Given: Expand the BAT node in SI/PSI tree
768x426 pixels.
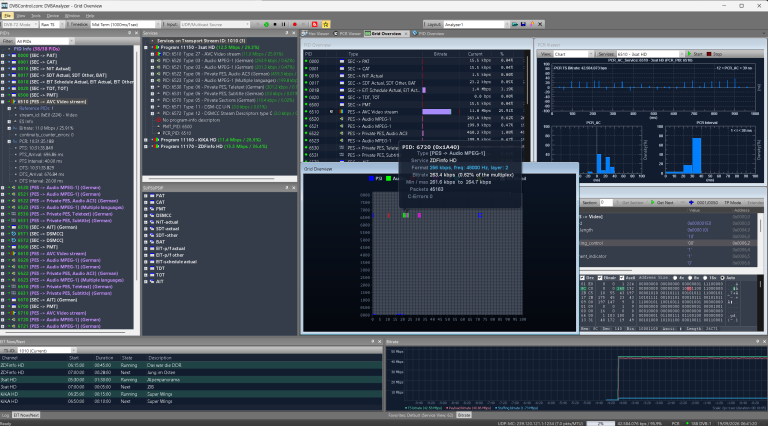Looking at the screenshot, I should coord(146,242).
